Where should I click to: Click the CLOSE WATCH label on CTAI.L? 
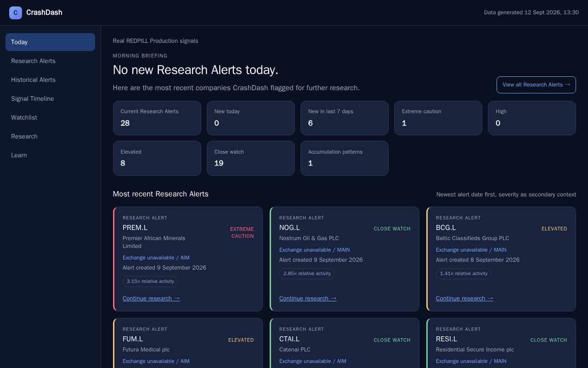392,340
